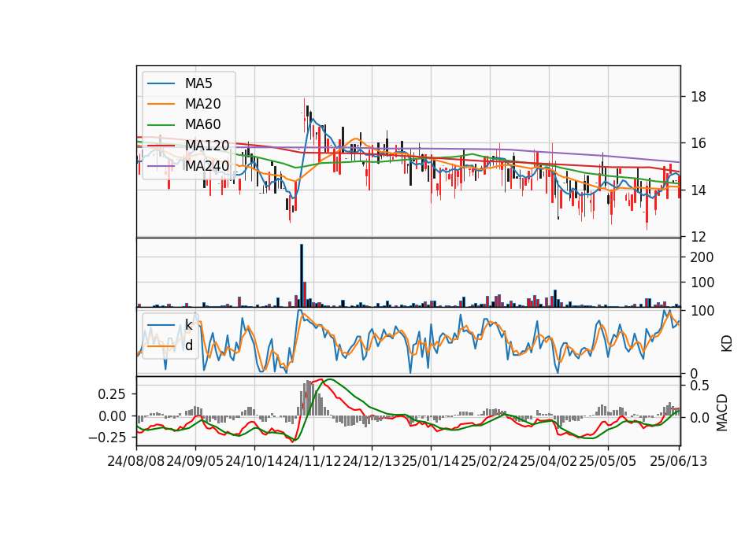Click the MA5 legend label
This screenshot has width=756, height=543.
pyautogui.click(x=198, y=83)
